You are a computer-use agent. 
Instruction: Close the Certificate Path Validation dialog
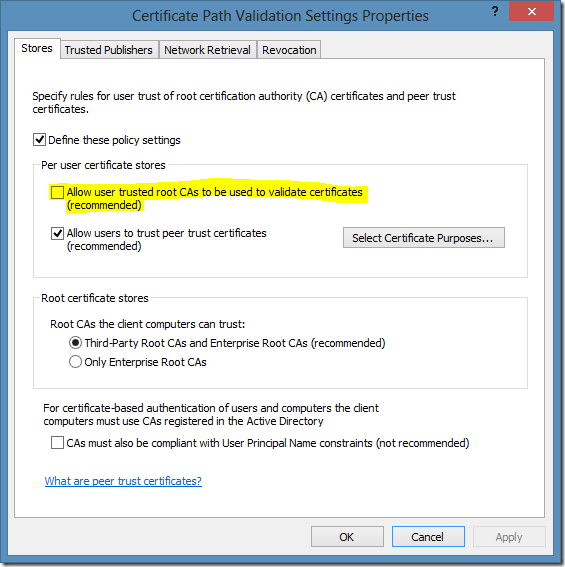pyautogui.click(x=531, y=12)
